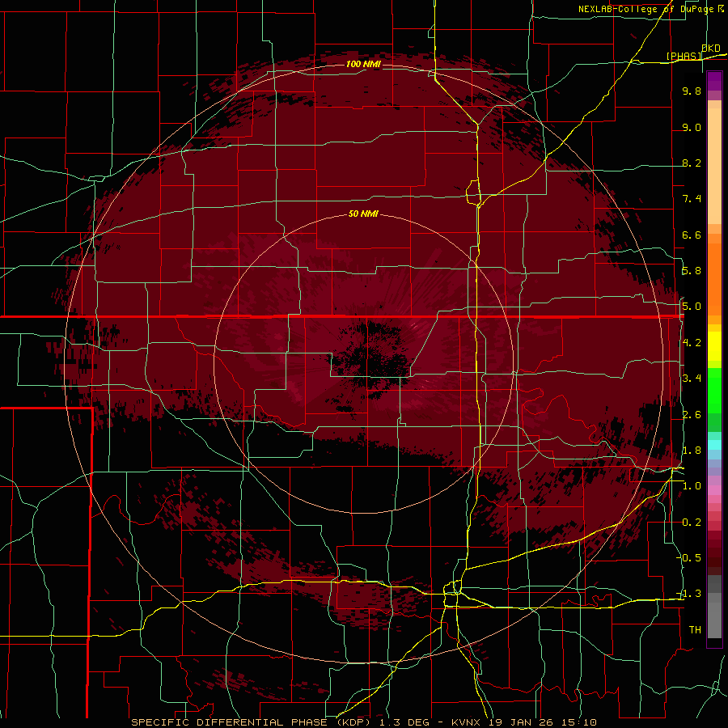Pick the pink band on the color bar
This screenshot has height=728, width=728.
(714, 490)
